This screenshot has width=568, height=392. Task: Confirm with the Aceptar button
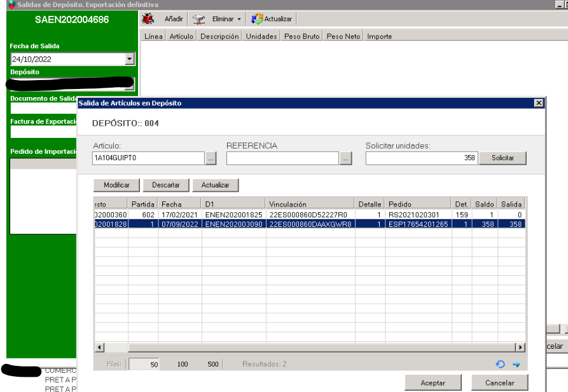433,382
